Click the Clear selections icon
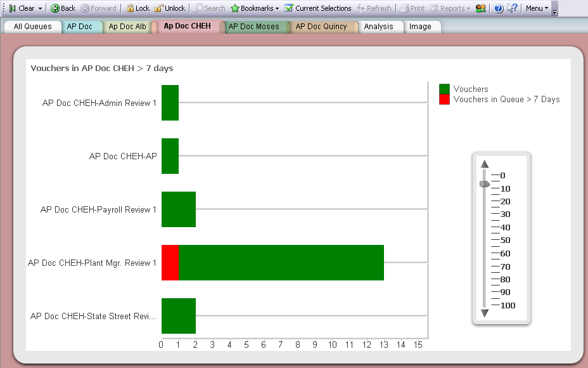The height and width of the screenshot is (368, 588). pos(12,8)
